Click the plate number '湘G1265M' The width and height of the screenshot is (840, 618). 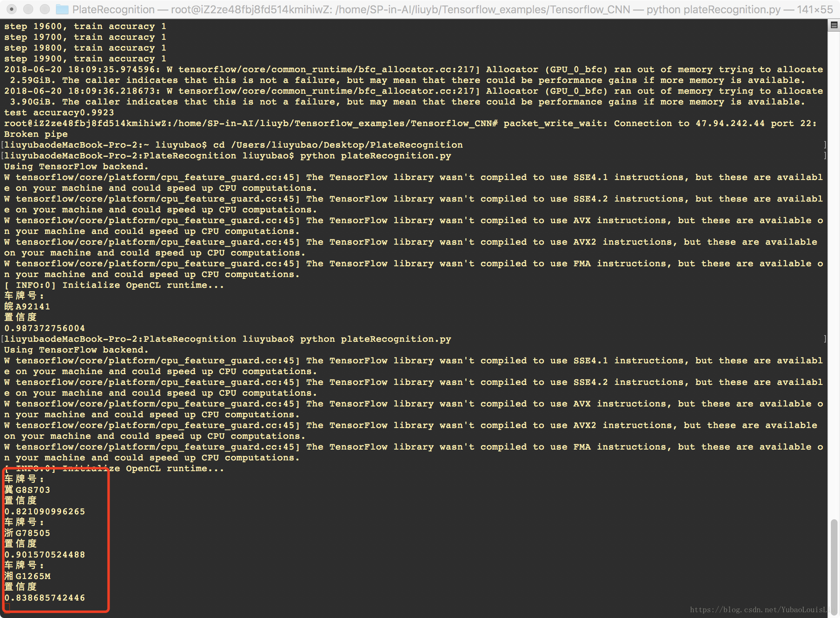pyautogui.click(x=27, y=576)
